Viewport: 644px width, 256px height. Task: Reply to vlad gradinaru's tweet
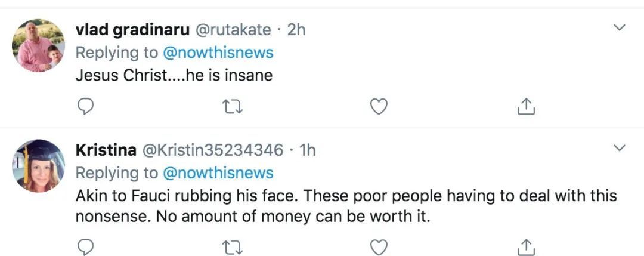[86, 107]
